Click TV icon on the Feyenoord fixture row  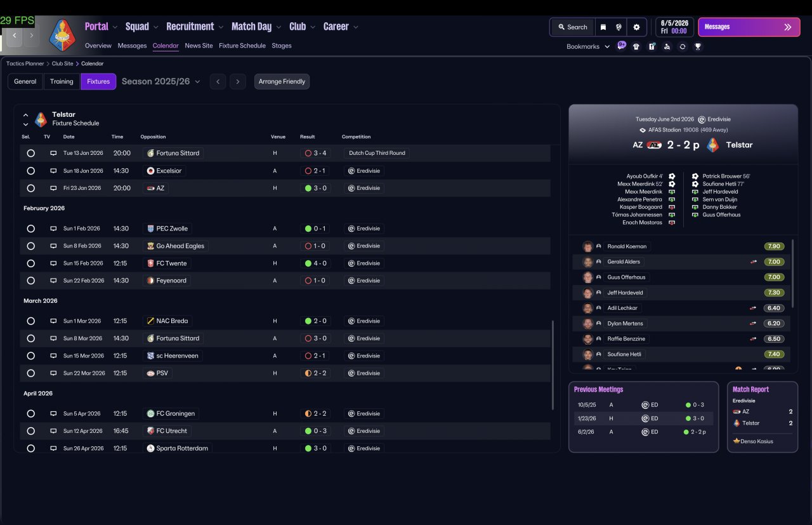coord(53,281)
